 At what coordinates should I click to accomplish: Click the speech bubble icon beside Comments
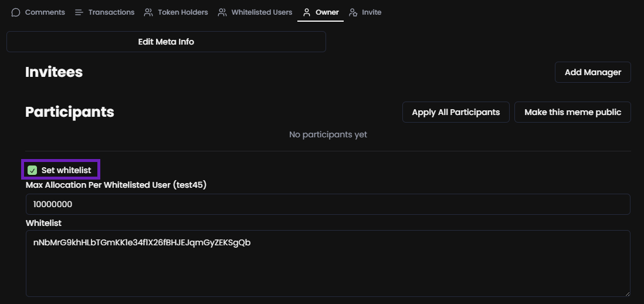click(x=16, y=12)
